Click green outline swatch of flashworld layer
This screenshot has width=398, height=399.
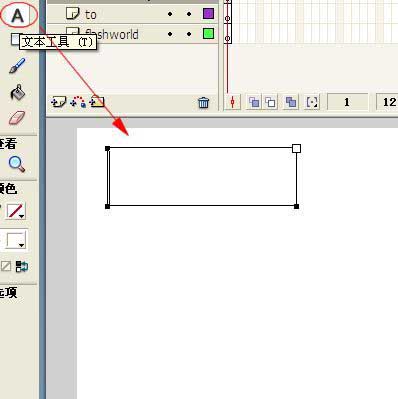208,34
